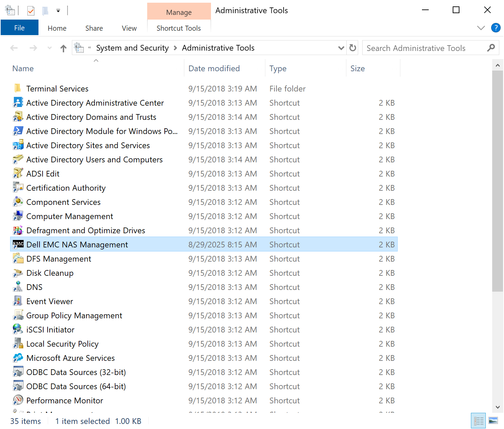504x429 pixels.
Task: Open the recent locations dropdown arrow
Action: tap(50, 48)
